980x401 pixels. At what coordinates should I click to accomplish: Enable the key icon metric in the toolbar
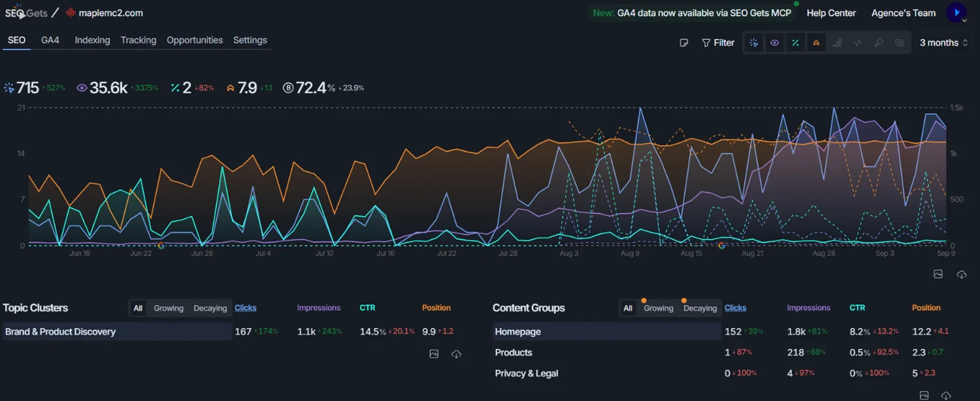(879, 42)
